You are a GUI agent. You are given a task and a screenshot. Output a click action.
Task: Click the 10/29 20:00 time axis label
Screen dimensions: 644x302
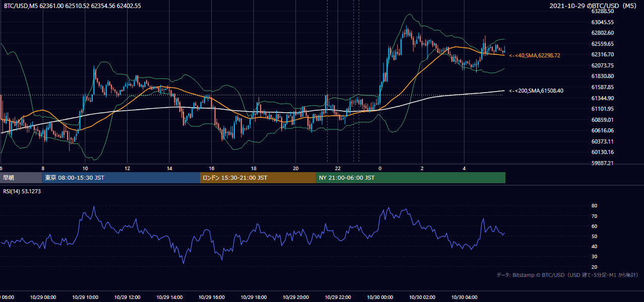[296, 297]
